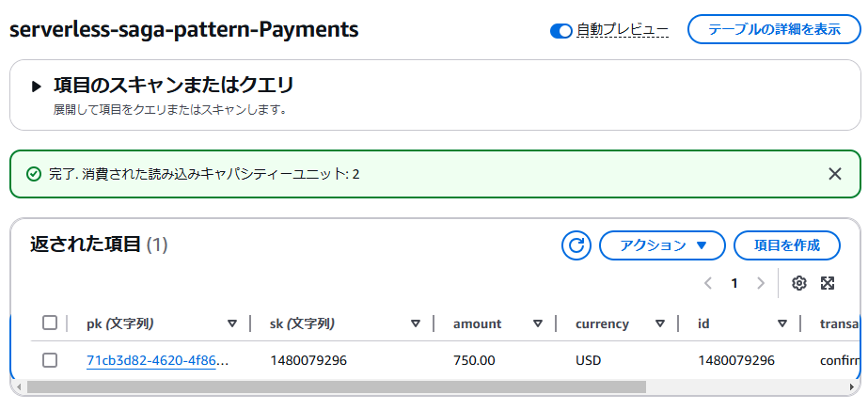Click the テーブルの詳細を表示 button

click(773, 29)
